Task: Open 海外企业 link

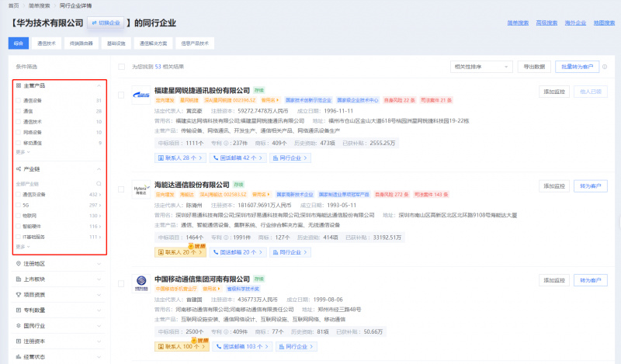Action: point(575,23)
